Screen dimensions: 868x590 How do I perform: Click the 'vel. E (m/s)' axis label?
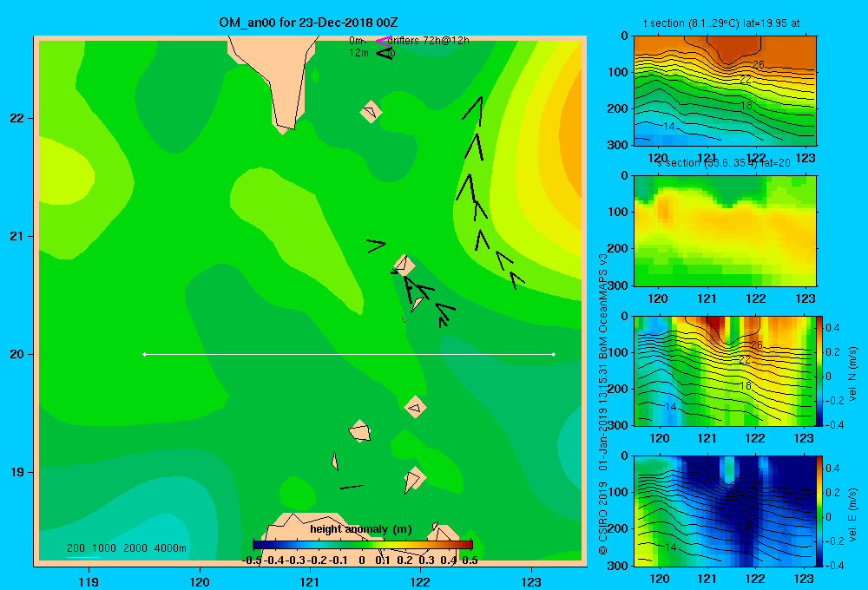pyautogui.click(x=853, y=515)
